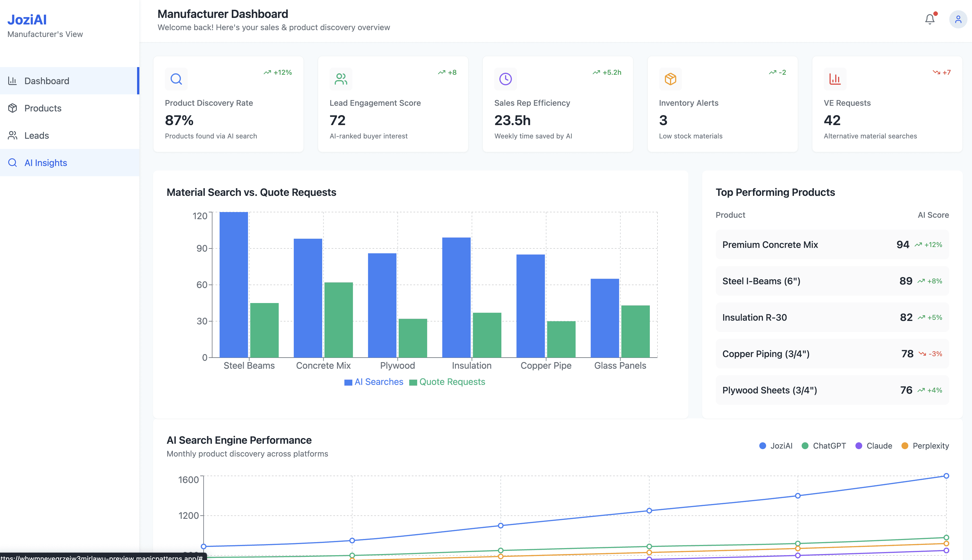This screenshot has width=972, height=560.
Task: Click the notification bell icon
Action: 929,19
